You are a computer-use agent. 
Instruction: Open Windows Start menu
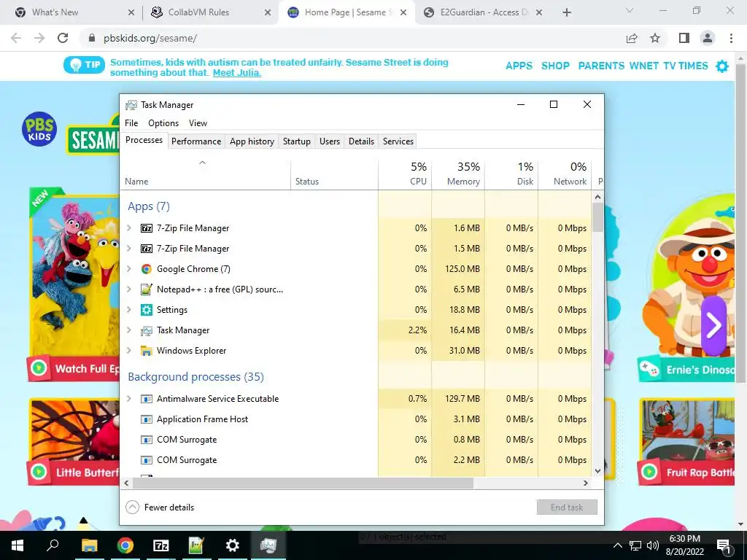tap(18, 545)
